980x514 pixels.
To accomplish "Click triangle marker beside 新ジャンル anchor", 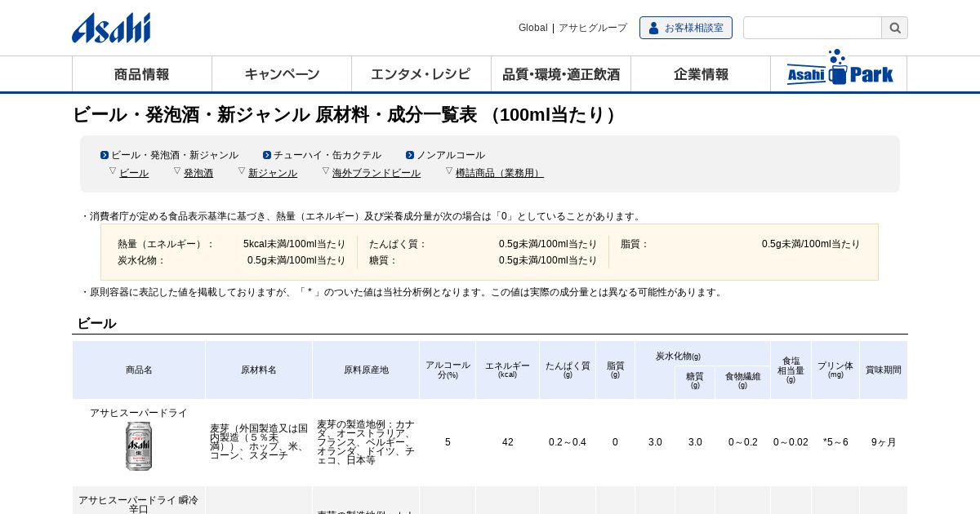I will click(242, 171).
